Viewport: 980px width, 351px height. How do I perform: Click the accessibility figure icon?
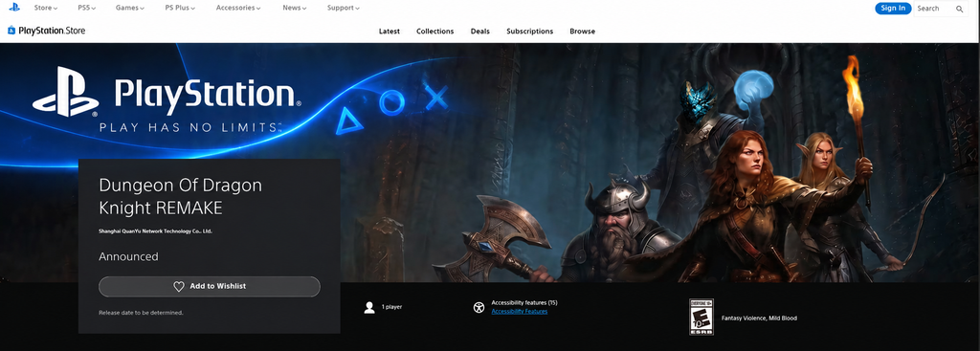[479, 307]
